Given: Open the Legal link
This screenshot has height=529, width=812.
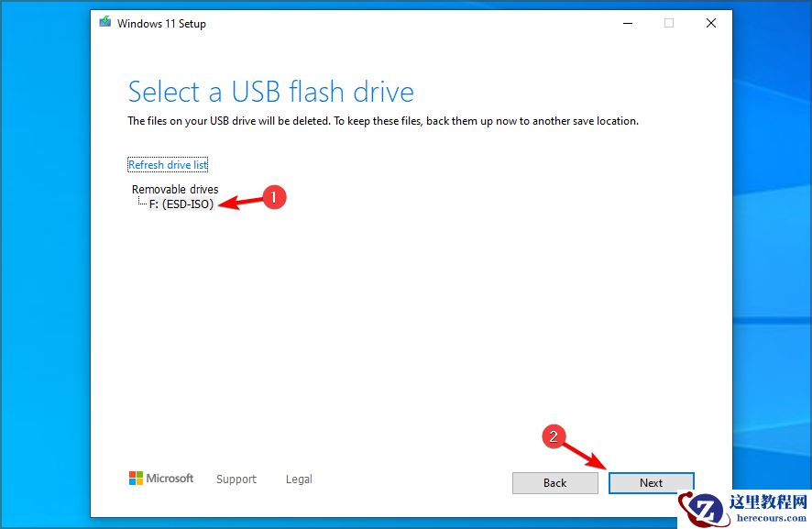Looking at the screenshot, I should click(299, 479).
